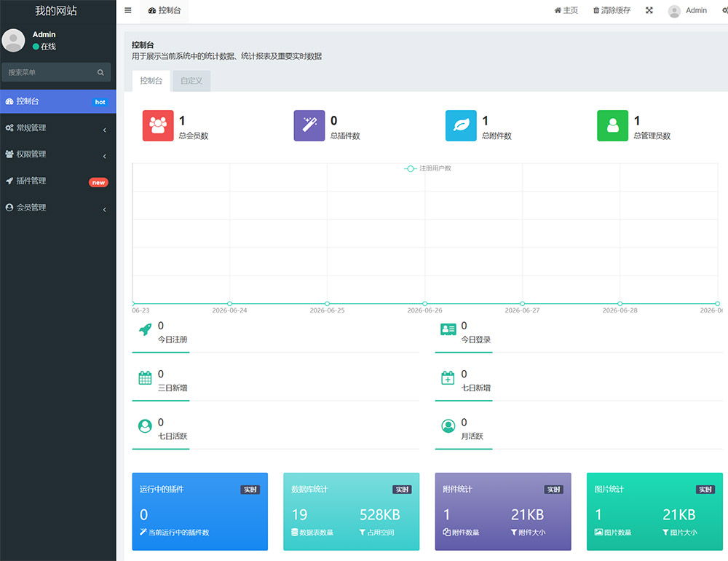Click the blue leaf attachments icon
This screenshot has width=728, height=561.
(x=461, y=125)
